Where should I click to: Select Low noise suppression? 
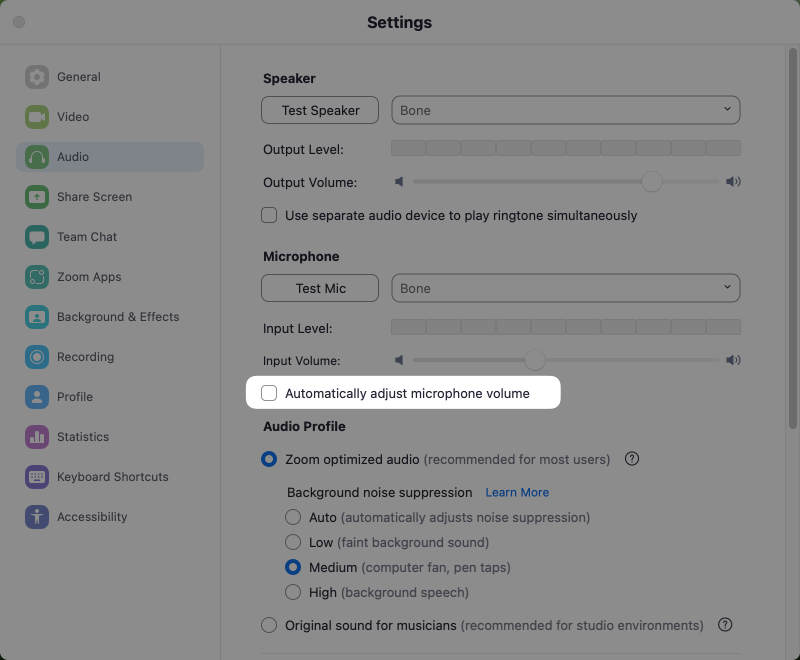[x=293, y=542]
